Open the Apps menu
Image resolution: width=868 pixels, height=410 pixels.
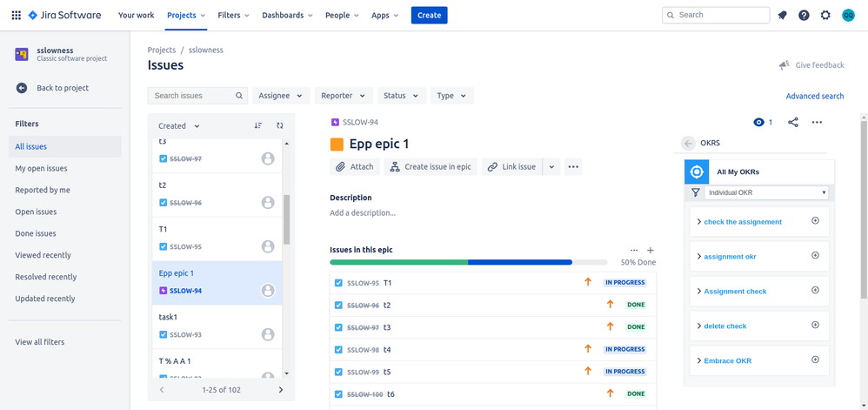[384, 16]
